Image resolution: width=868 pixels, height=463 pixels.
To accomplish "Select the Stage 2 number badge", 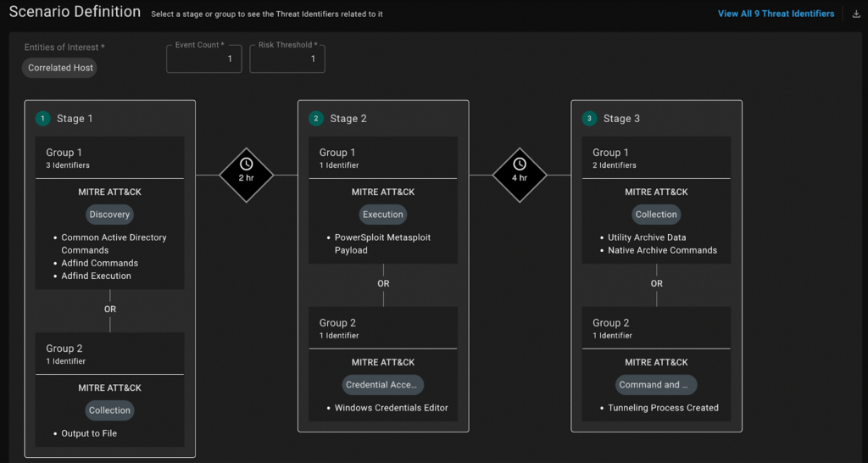I will (x=316, y=119).
